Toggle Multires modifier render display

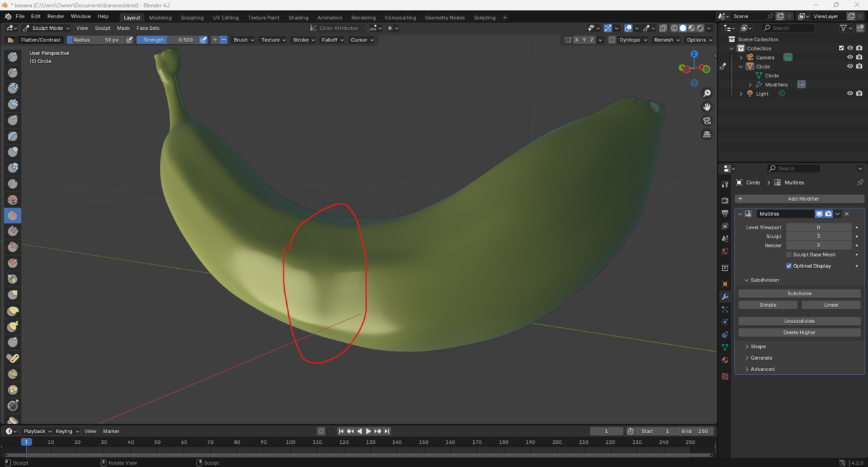[828, 214]
